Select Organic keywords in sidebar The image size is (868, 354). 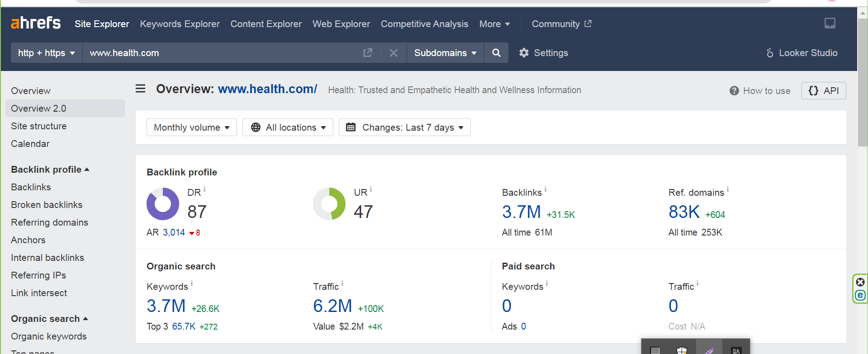49,336
